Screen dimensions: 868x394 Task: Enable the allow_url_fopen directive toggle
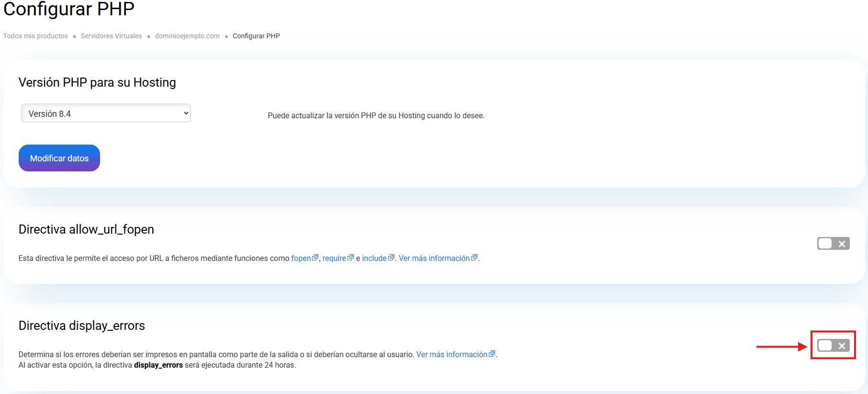pyautogui.click(x=833, y=244)
